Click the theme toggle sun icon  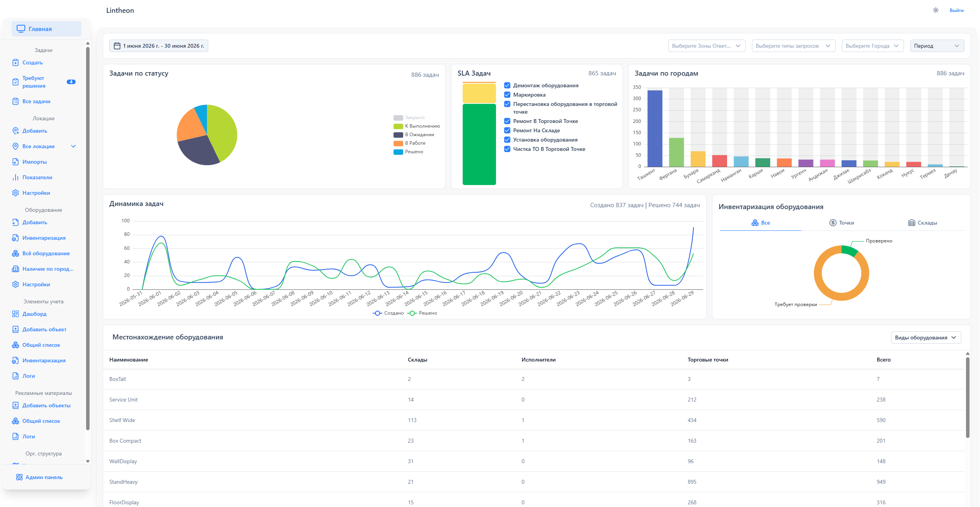click(x=935, y=10)
